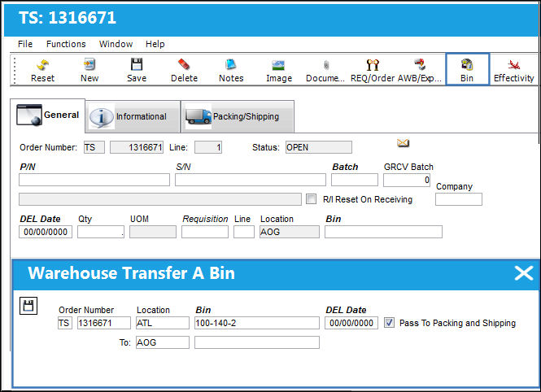Open REQ/Order from the toolbar
Image resolution: width=541 pixels, height=392 pixels.
373,70
